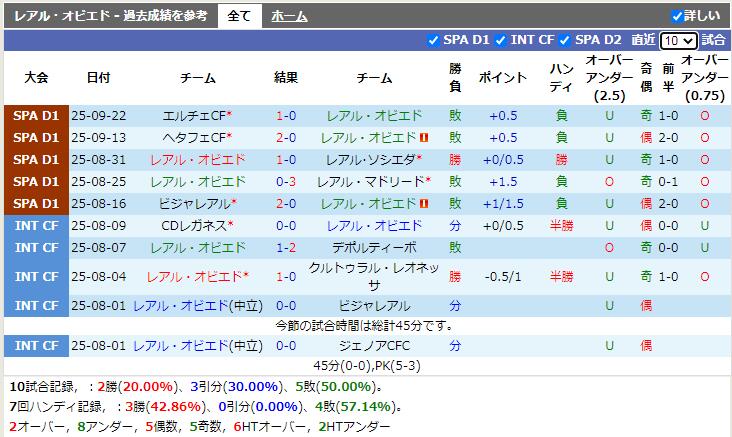
Task: Open the 直近 10 matches dropdown
Action: coord(679,41)
